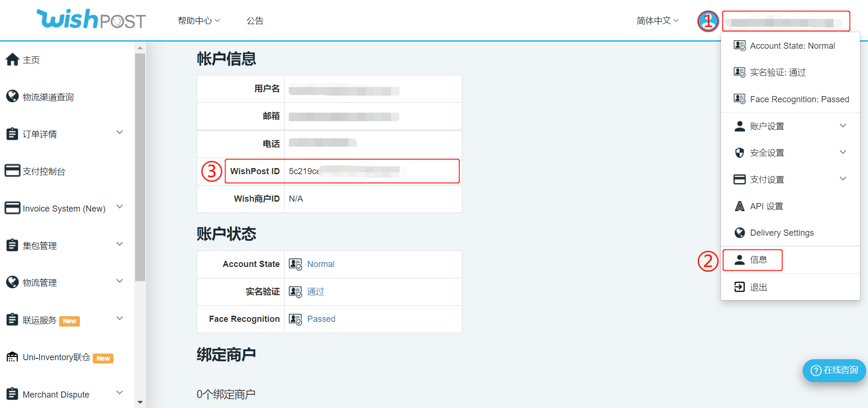Open 物流渠道查询 in sidebar
Image resolution: width=868 pixels, height=408 pixels.
point(48,97)
